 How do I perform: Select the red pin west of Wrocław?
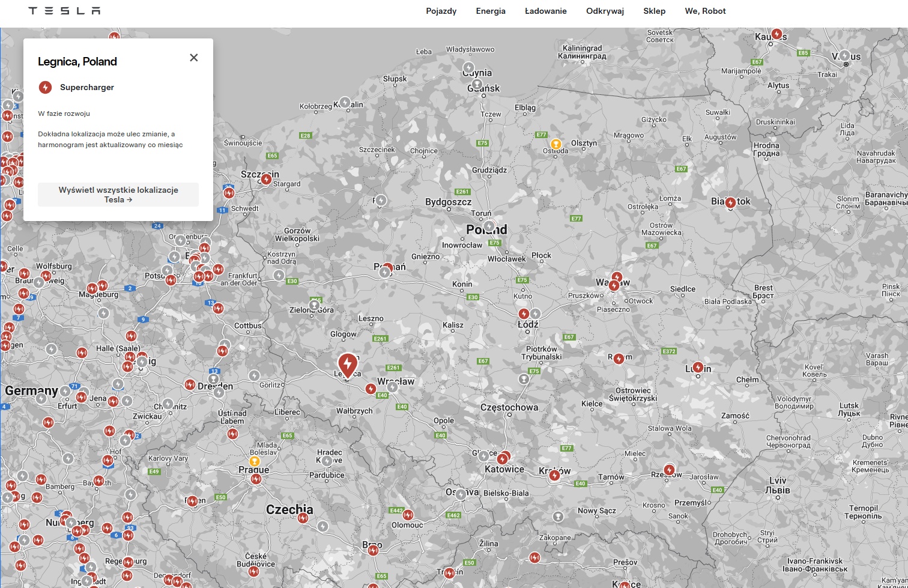(371, 389)
